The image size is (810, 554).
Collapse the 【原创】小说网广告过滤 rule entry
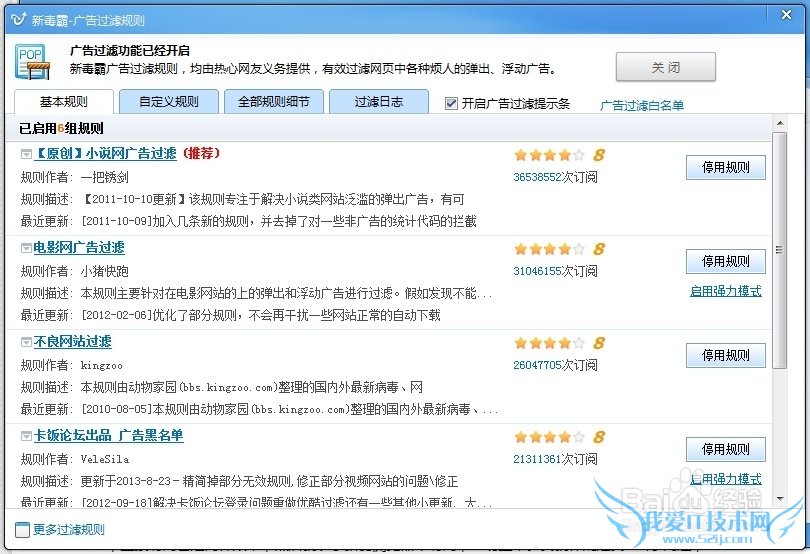tap(26, 154)
